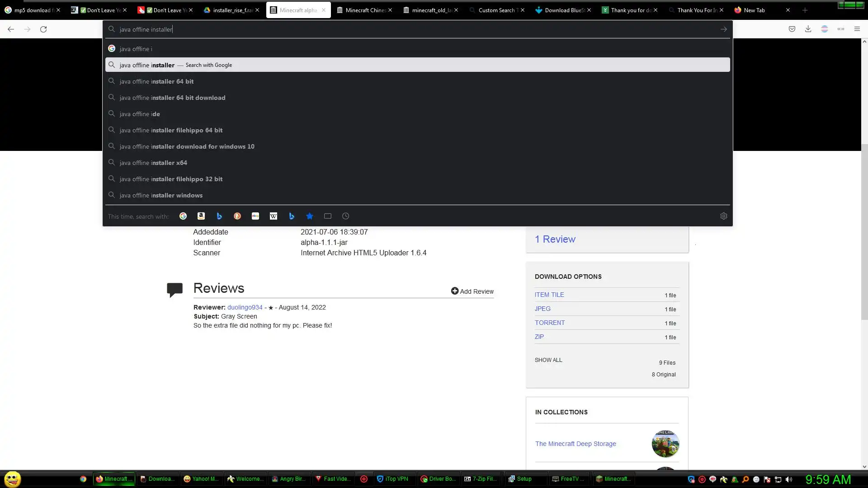Search with Wikipedia one-off engine
Viewport: 868px width, 488px height.
274,216
